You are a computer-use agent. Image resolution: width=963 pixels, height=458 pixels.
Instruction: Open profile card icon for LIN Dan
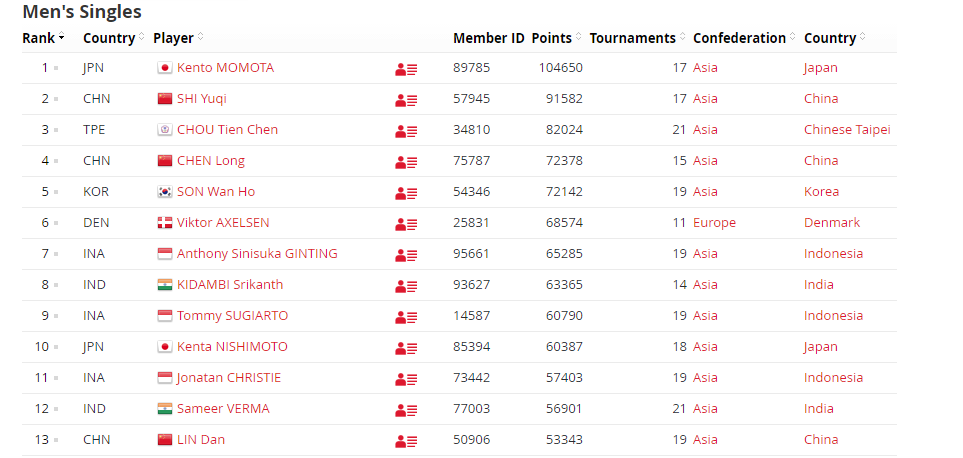click(x=406, y=441)
